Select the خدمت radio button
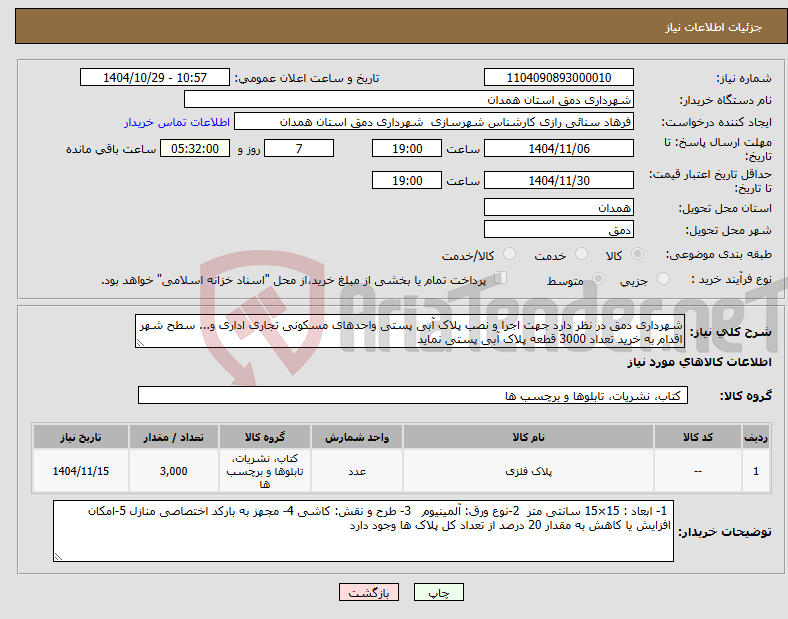788x619 pixels. [x=581, y=254]
